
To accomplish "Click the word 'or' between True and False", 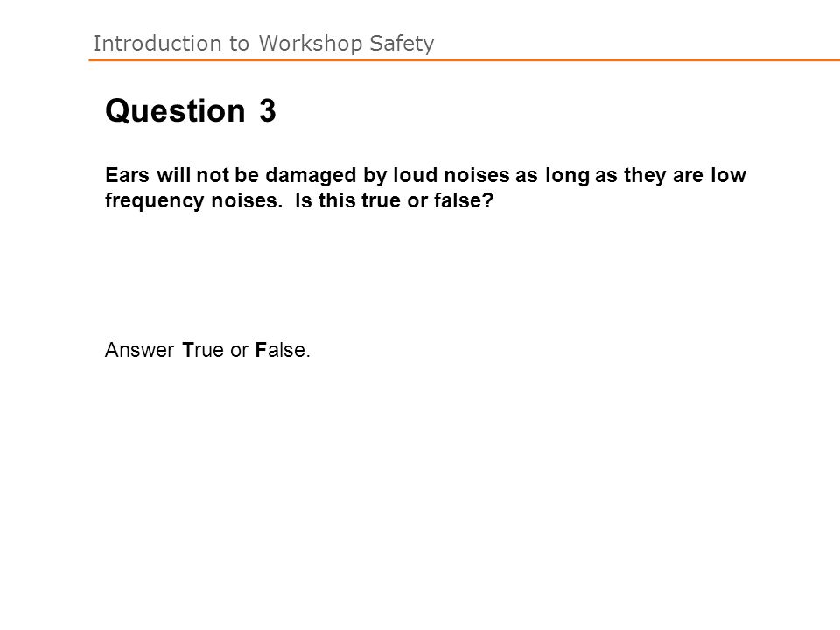I will [x=240, y=350].
